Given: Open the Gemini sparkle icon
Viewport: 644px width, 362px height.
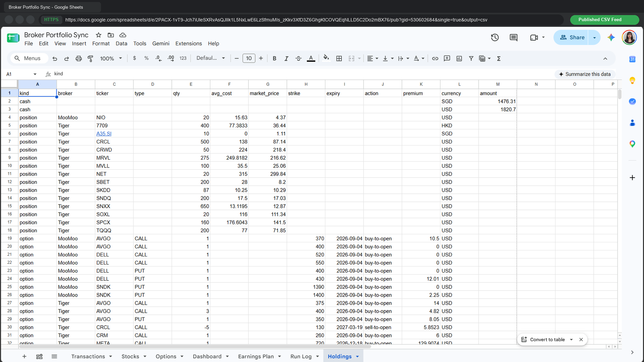Looking at the screenshot, I should tap(611, 38).
